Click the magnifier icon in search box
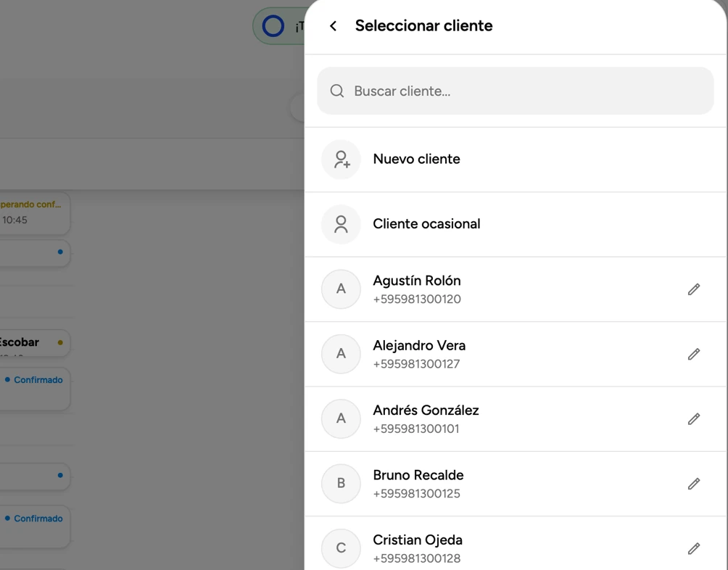The width and height of the screenshot is (728, 570). coord(337,91)
